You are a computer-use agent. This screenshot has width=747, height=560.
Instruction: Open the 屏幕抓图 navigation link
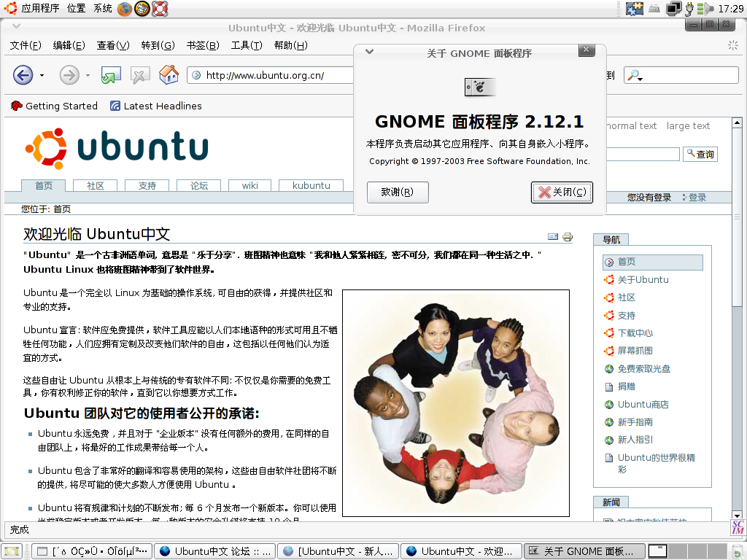(635, 351)
